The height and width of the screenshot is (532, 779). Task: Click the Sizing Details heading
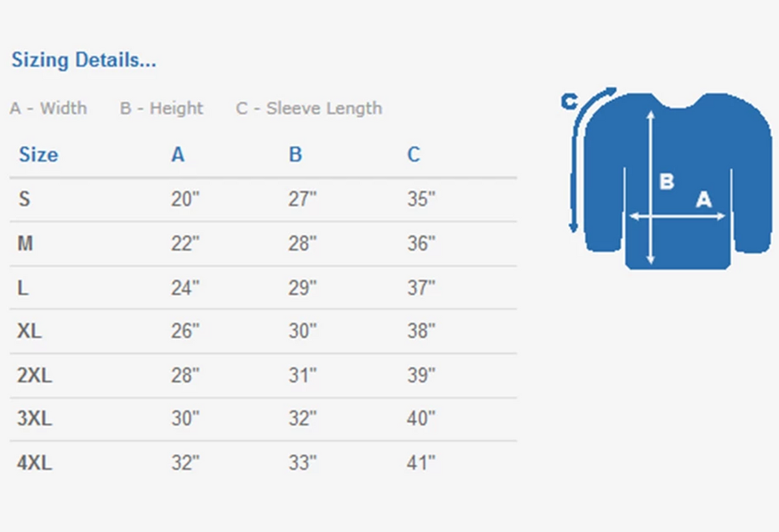point(84,60)
